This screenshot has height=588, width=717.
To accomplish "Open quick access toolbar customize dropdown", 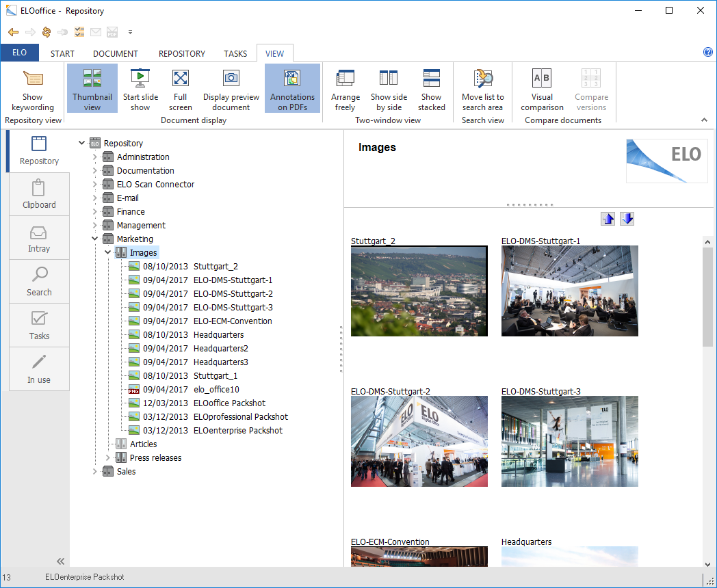I will click(130, 32).
